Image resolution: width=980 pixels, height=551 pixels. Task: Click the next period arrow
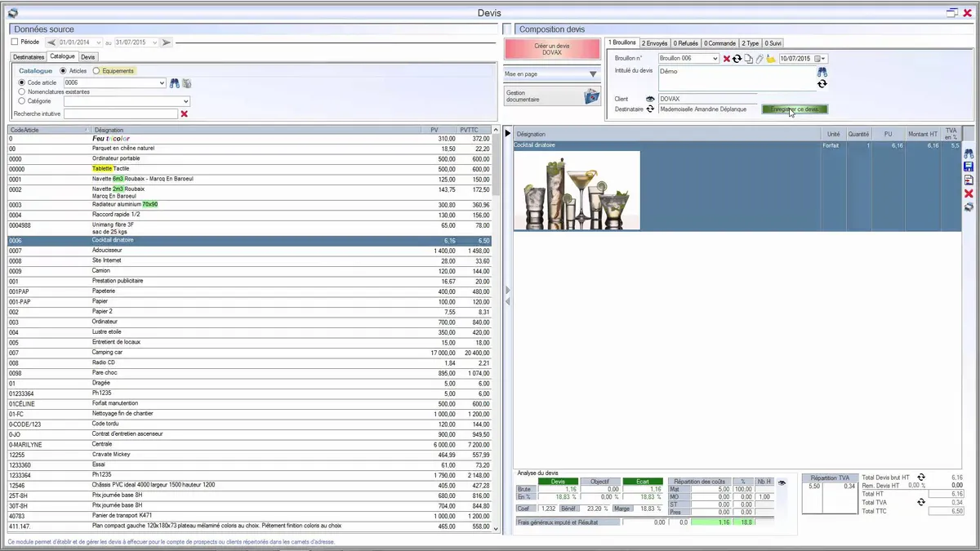point(166,42)
